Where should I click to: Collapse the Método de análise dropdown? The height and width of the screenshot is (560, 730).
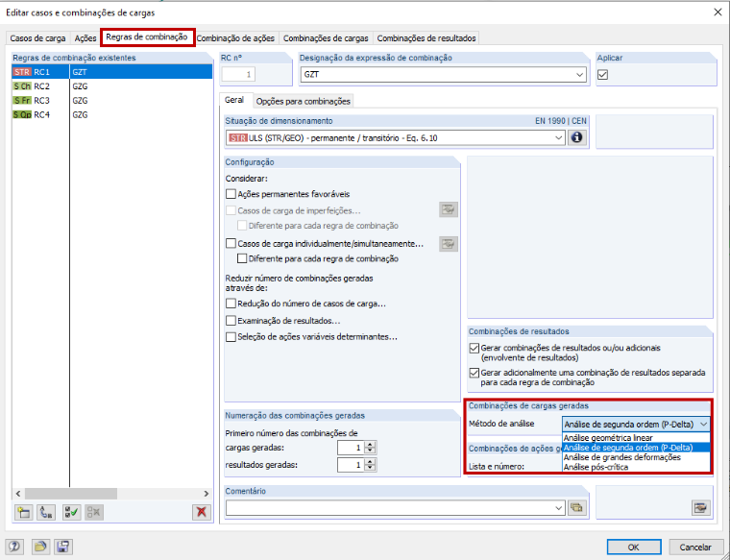tap(704, 424)
